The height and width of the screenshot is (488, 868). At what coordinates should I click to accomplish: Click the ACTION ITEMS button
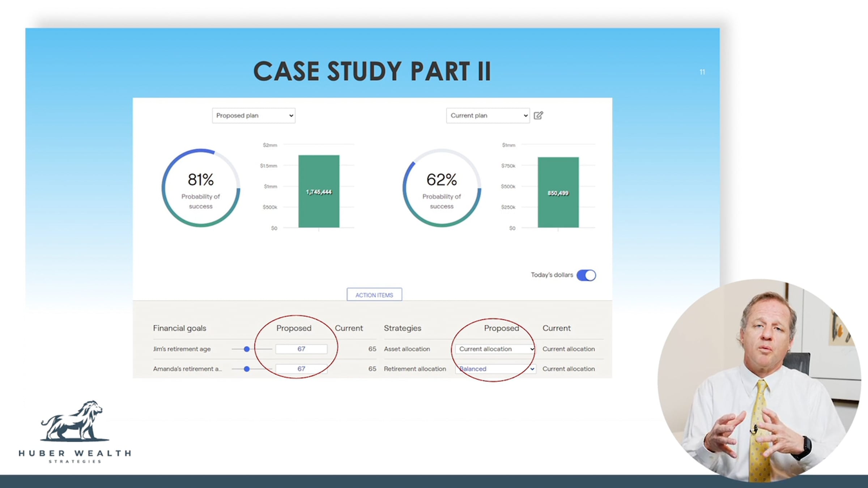[x=374, y=295]
